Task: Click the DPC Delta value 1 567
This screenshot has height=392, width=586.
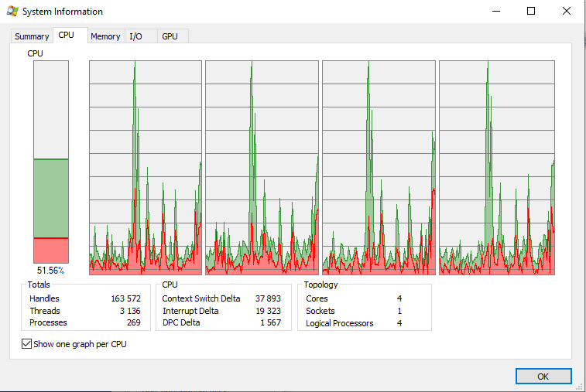Action: pos(271,322)
